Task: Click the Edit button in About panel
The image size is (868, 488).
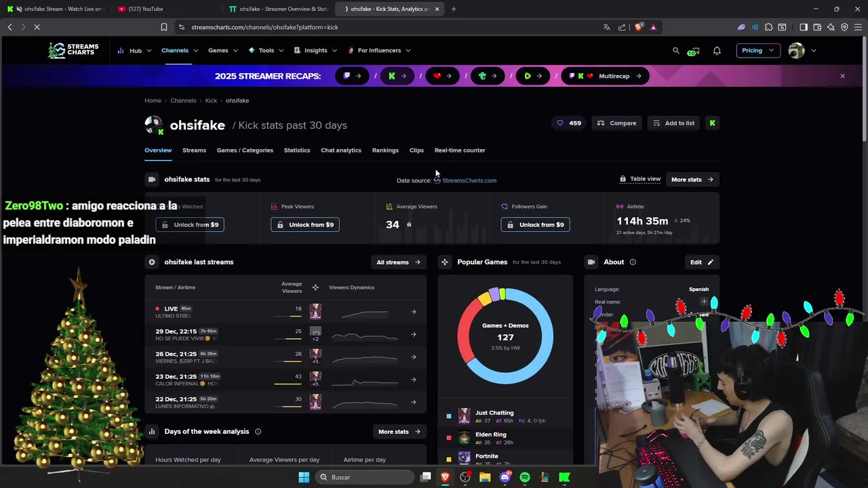Action: [x=702, y=262]
